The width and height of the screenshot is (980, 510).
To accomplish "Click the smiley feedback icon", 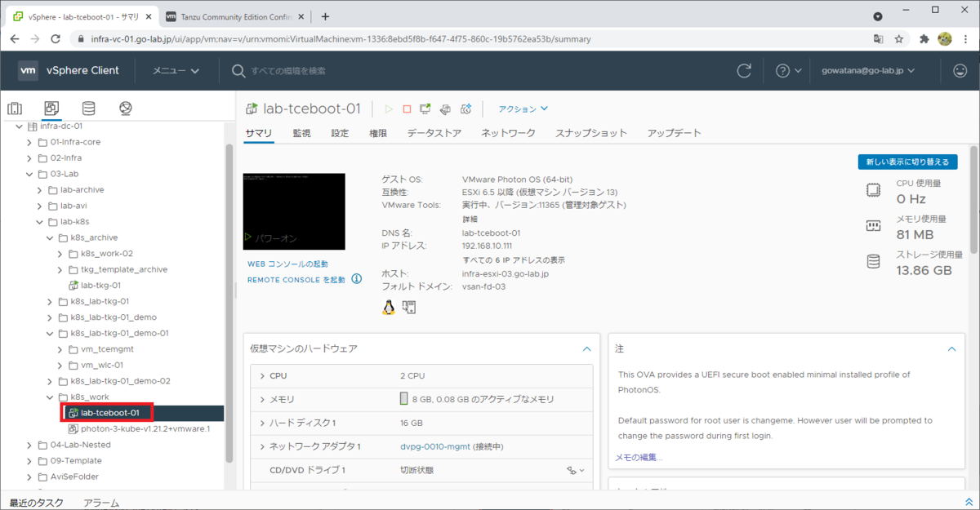I will click(960, 71).
